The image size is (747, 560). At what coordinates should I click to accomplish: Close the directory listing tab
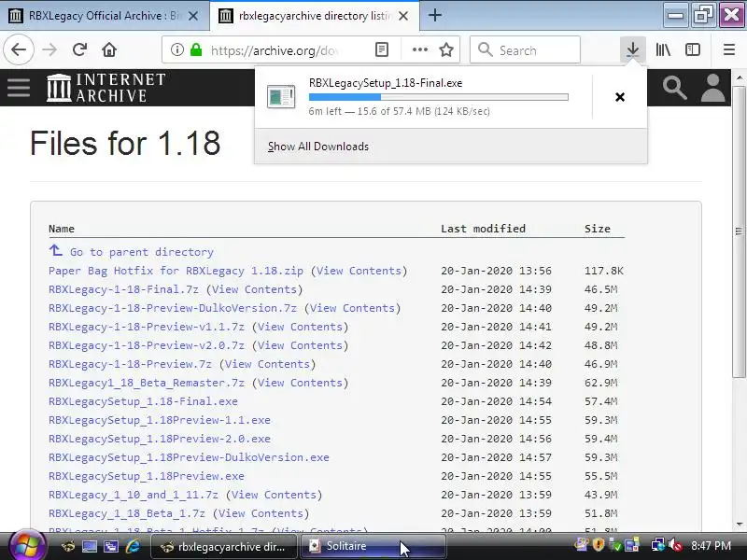point(403,16)
